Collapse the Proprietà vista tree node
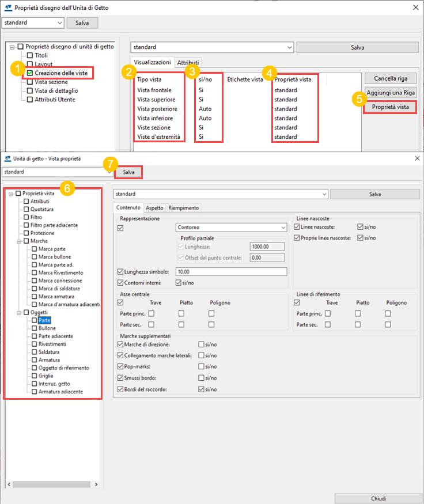 point(10,194)
